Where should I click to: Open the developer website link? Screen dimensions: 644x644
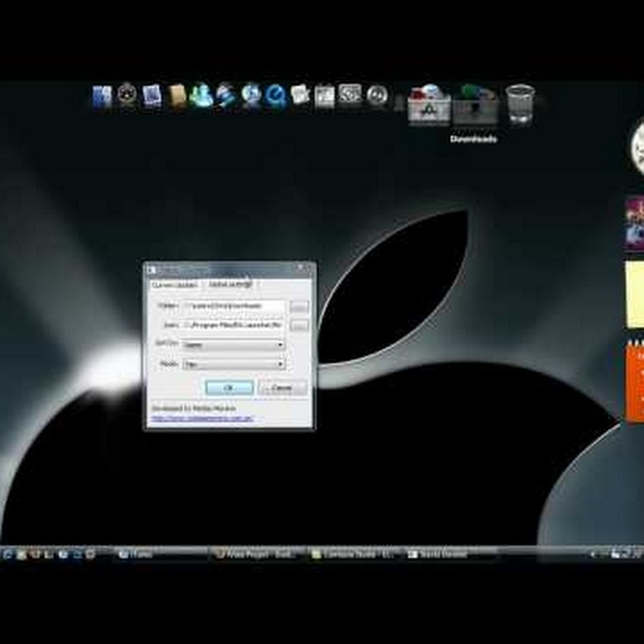202,419
